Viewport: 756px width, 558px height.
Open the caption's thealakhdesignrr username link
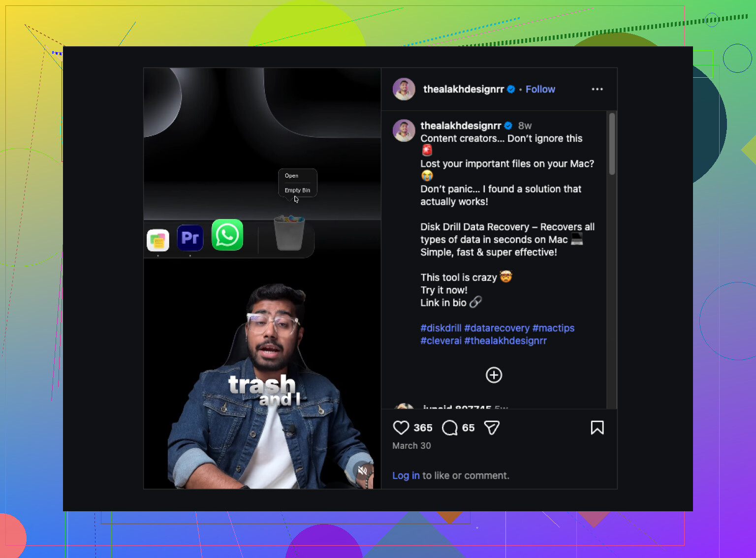pyautogui.click(x=461, y=125)
